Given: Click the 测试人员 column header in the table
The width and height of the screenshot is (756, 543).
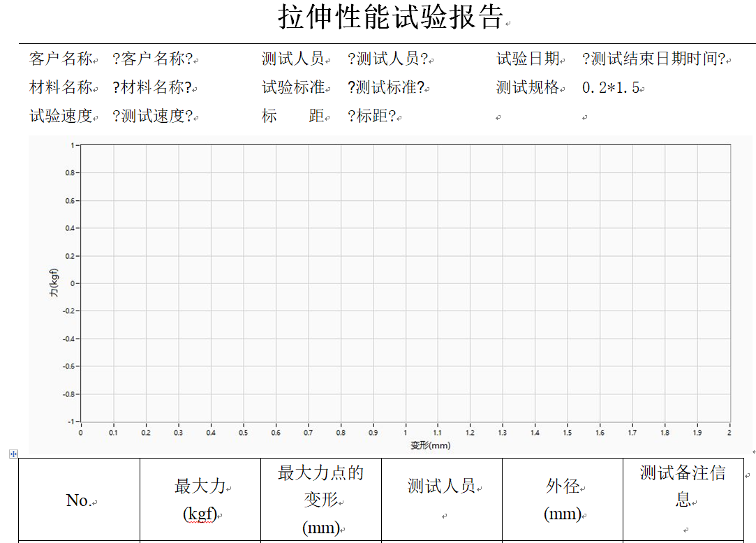Looking at the screenshot, I should (441, 486).
